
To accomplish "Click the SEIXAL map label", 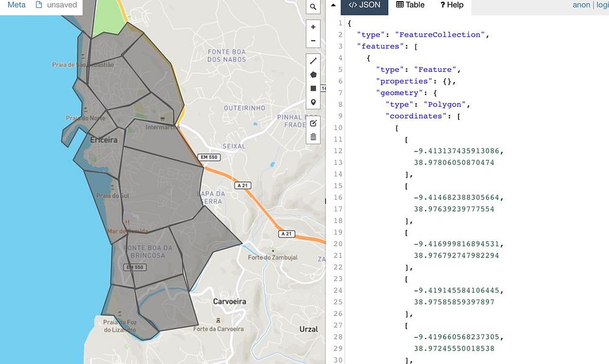I will [x=234, y=146].
